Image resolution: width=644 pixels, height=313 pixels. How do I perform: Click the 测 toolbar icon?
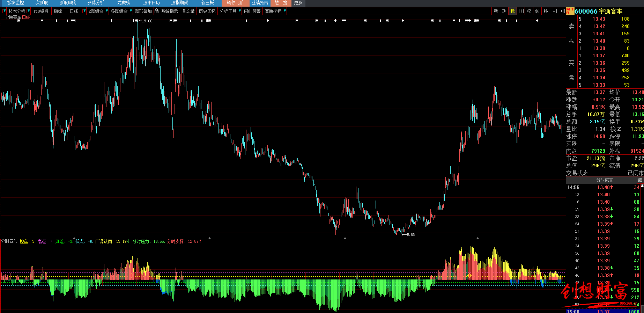(x=504, y=11)
